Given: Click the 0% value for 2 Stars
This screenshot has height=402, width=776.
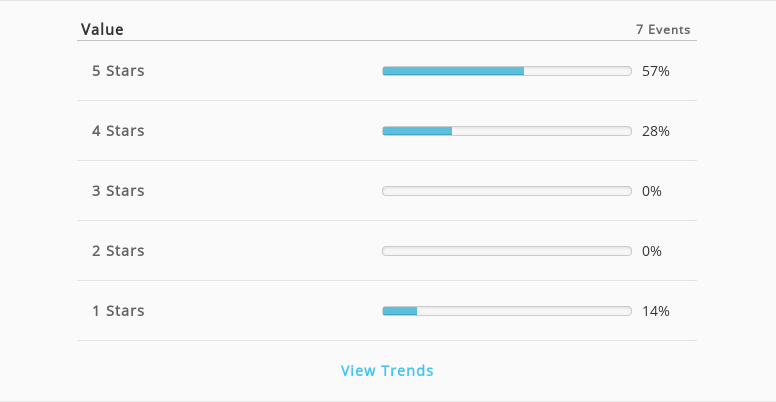Looking at the screenshot, I should pyautogui.click(x=652, y=251).
